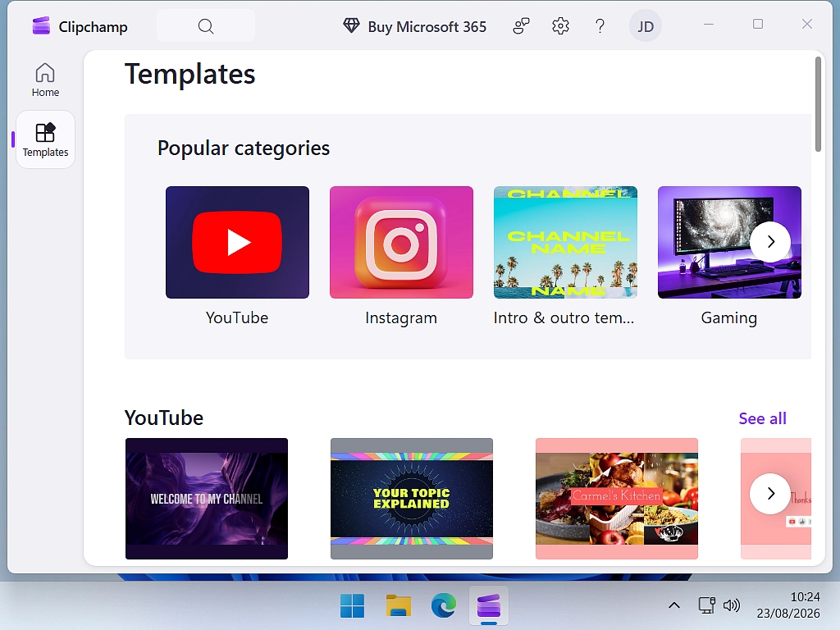Click the YouTube section heading
This screenshot has height=630, width=840.
[x=164, y=418]
